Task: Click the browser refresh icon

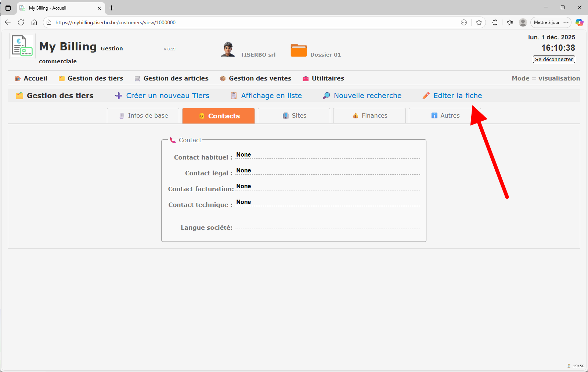Action: pyautogui.click(x=21, y=22)
